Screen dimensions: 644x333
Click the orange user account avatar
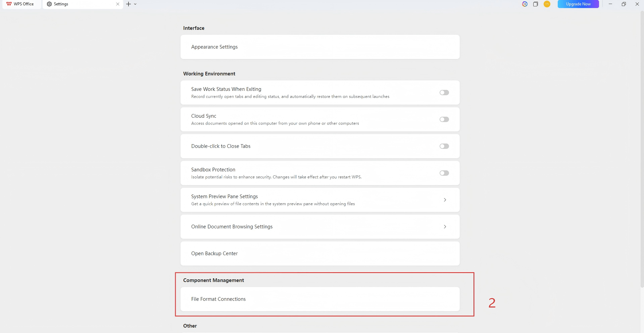point(547,4)
